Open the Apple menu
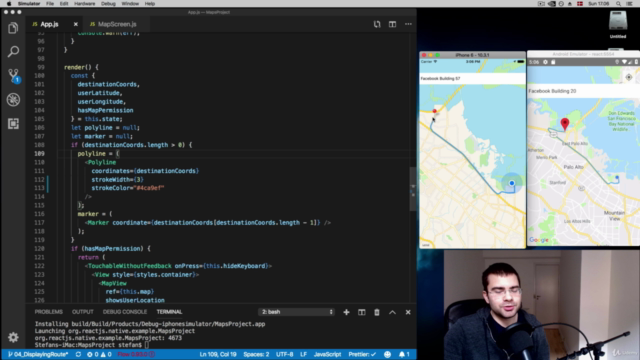 tap(9, 4)
